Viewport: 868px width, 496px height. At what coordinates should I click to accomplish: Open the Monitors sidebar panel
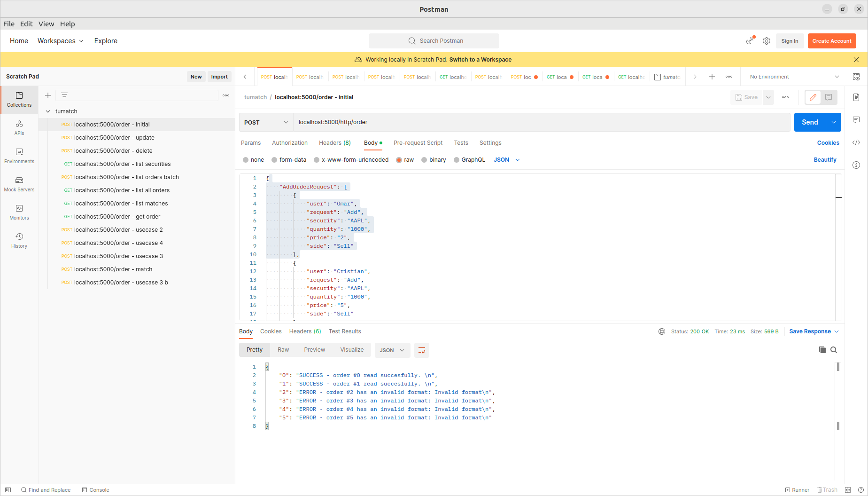click(x=19, y=213)
